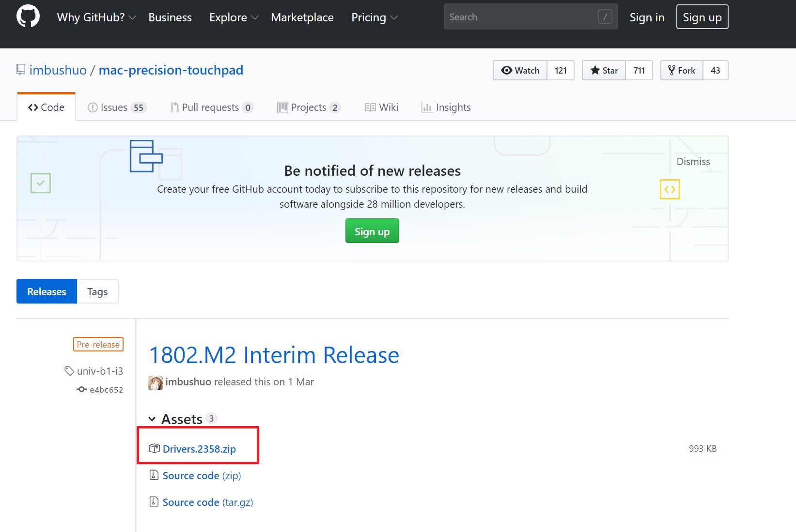796x532 pixels.
Task: Click the Watch button
Action: tap(520, 70)
